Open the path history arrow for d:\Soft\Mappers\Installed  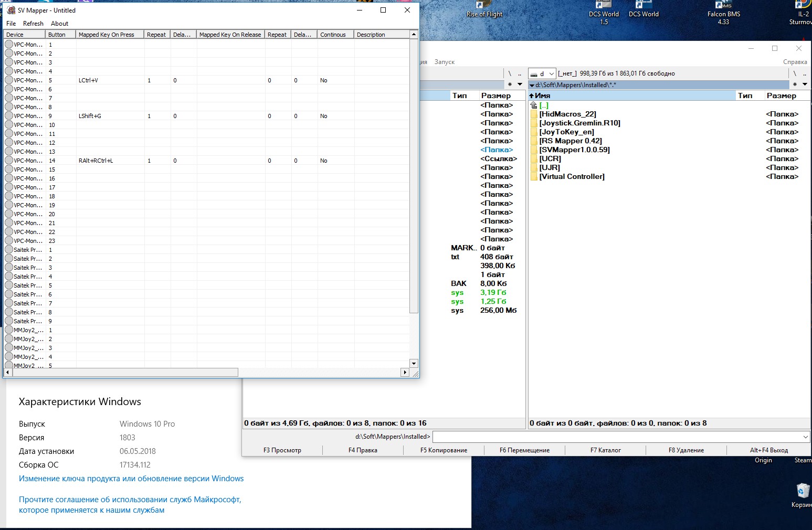tap(532, 85)
